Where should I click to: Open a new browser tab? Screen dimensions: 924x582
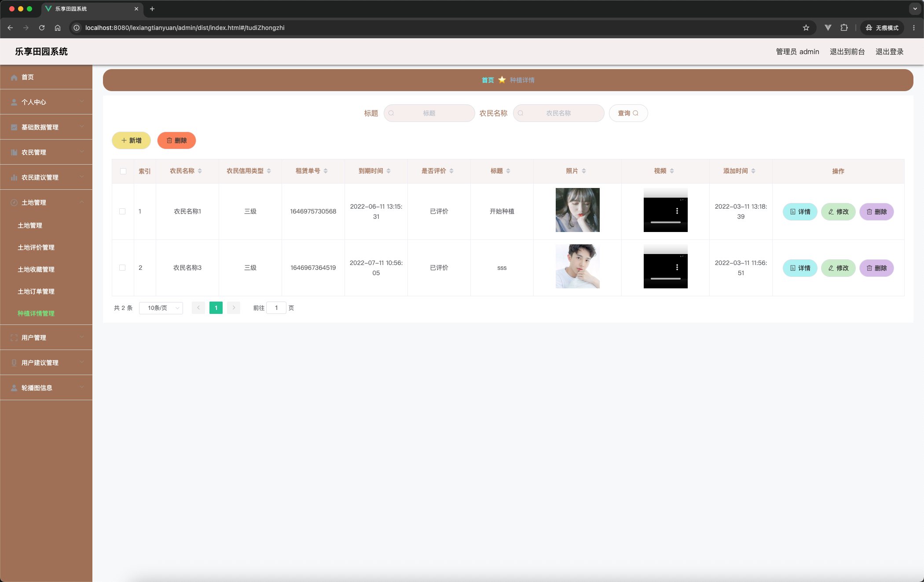click(152, 9)
